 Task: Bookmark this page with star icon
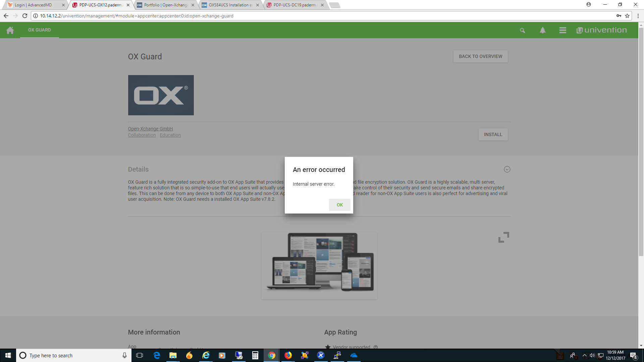click(627, 16)
